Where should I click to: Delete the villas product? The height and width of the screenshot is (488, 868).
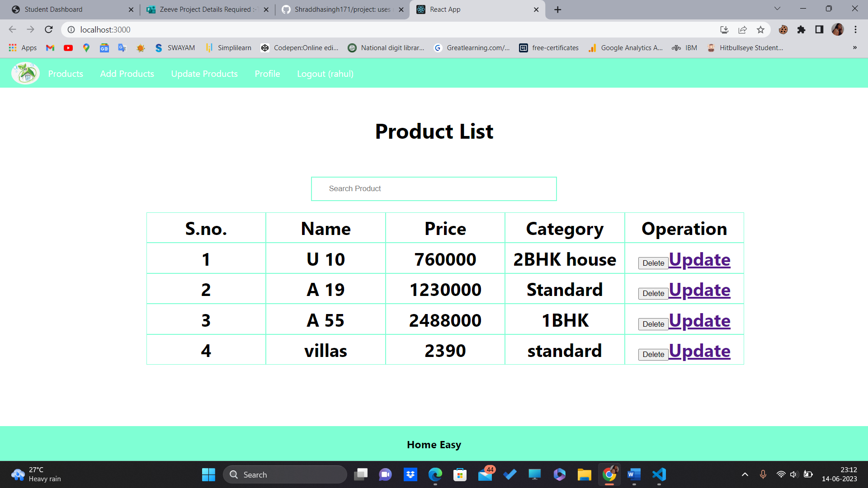653,354
